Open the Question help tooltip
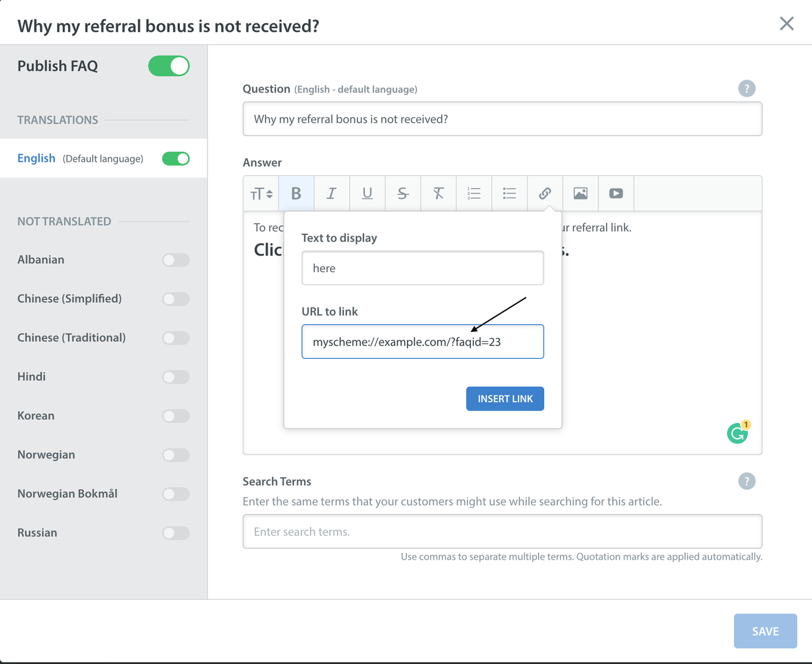The image size is (812, 664). point(747,88)
